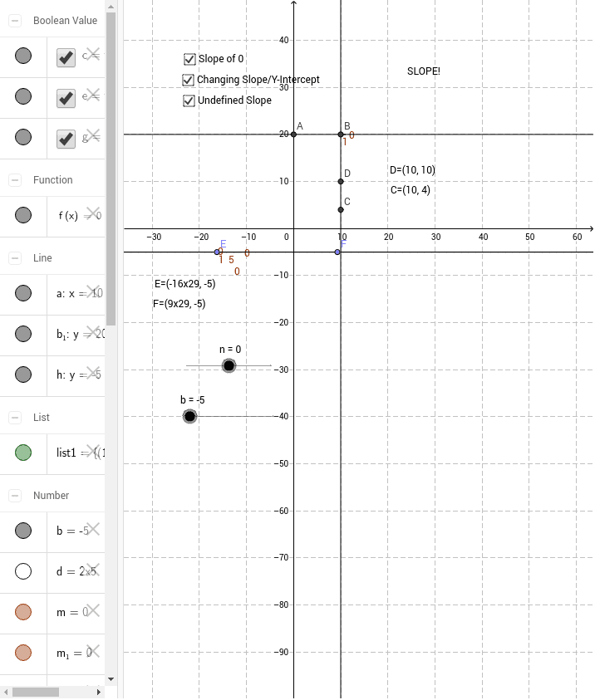595x700 pixels.
Task: Select point D on the vertical line
Action: tap(341, 182)
